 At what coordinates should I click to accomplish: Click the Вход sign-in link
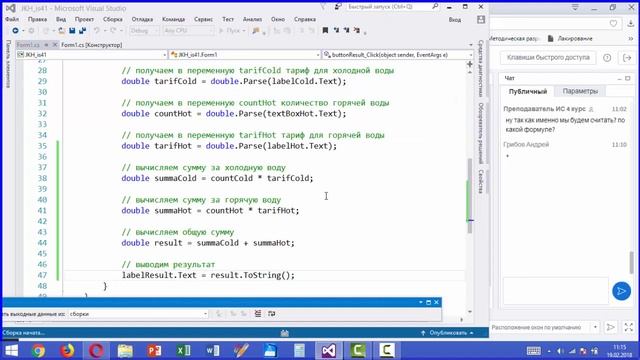455,20
